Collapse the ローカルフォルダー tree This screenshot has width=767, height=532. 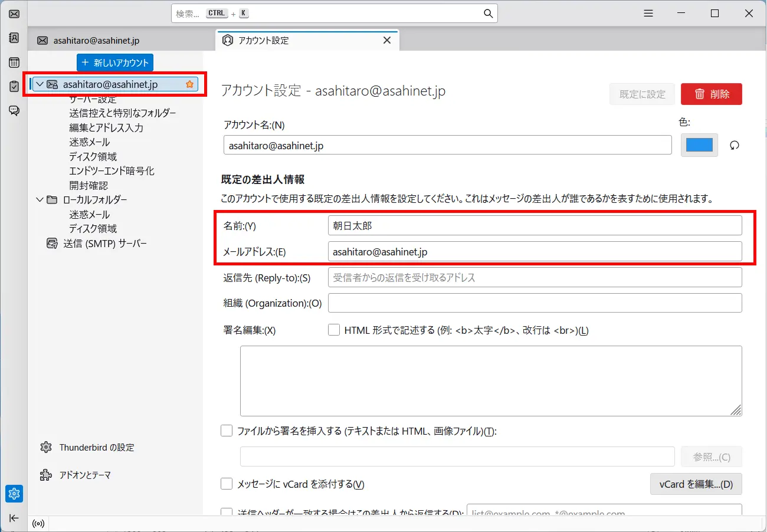point(39,199)
